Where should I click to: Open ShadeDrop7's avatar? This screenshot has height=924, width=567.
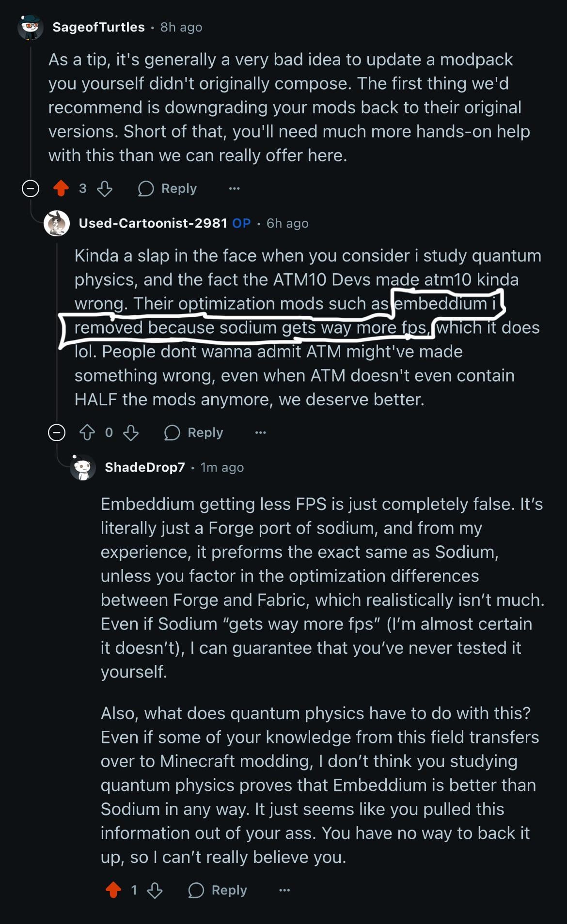pyautogui.click(x=83, y=467)
